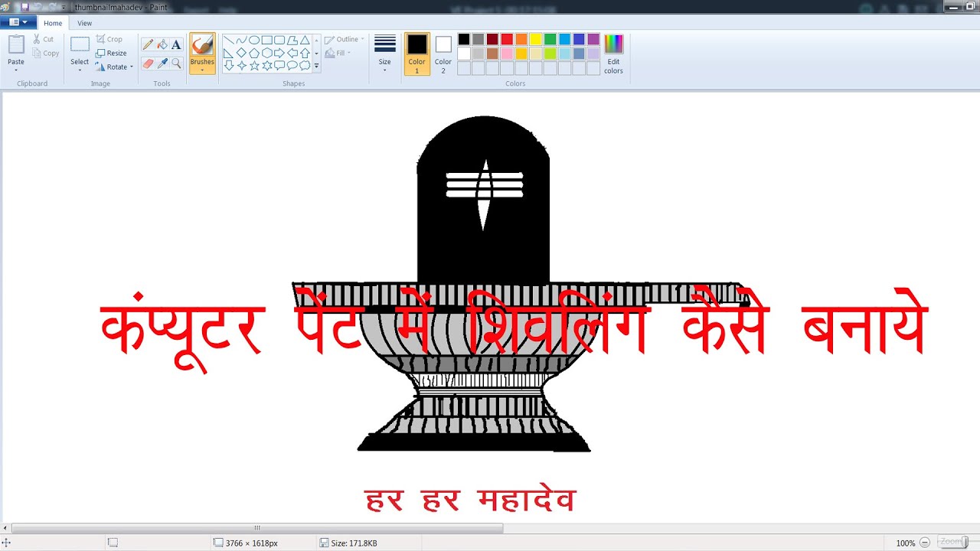980x551 pixels.
Task: Activate the Color 2 background selector
Action: pos(443,54)
